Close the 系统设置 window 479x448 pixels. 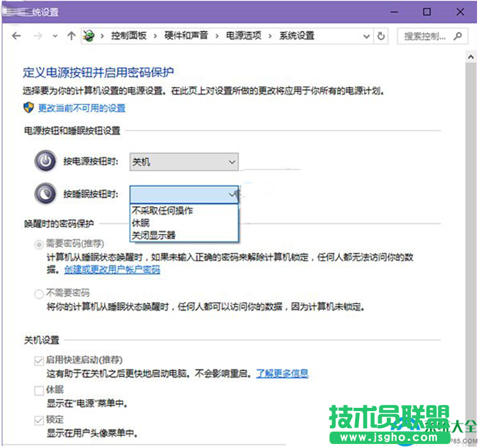(x=460, y=12)
